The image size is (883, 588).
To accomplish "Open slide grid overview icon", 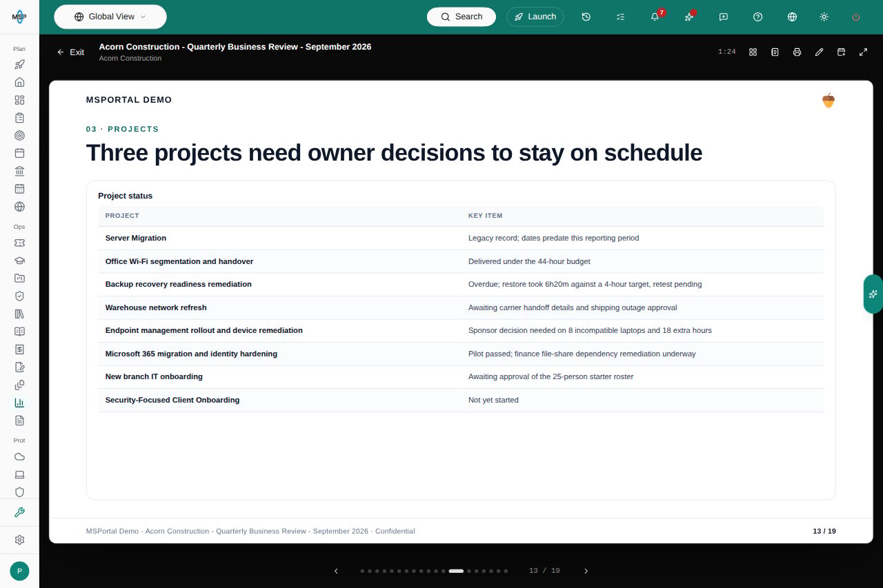I will pos(753,52).
